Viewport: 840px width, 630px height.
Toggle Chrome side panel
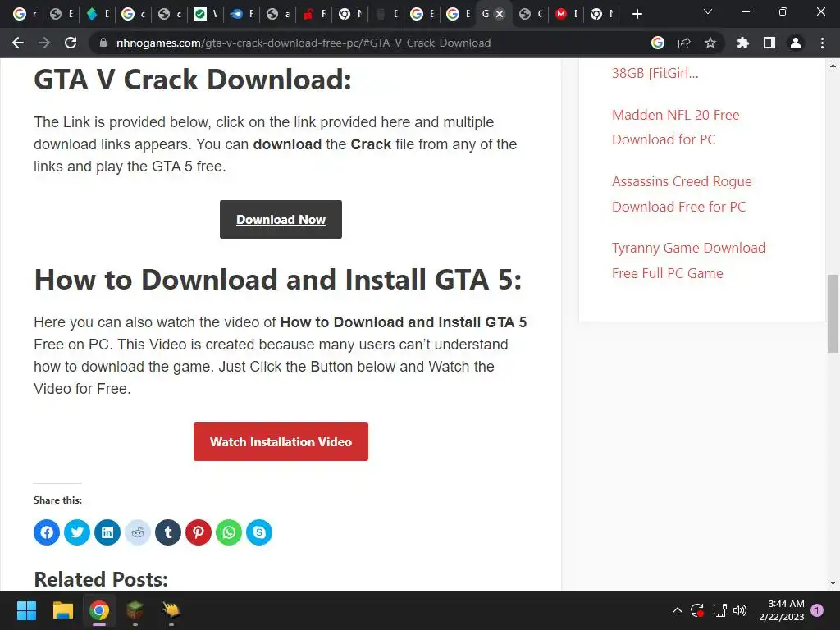click(x=769, y=43)
